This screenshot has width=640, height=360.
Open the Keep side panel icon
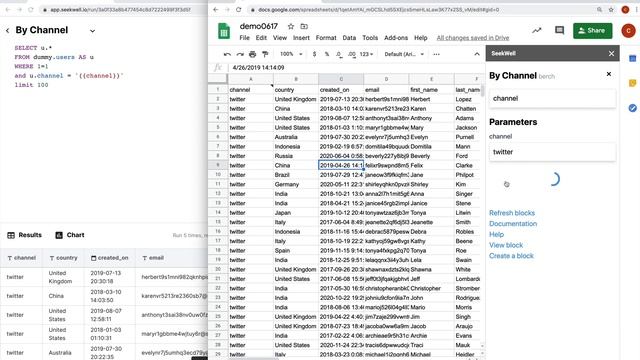click(x=633, y=83)
